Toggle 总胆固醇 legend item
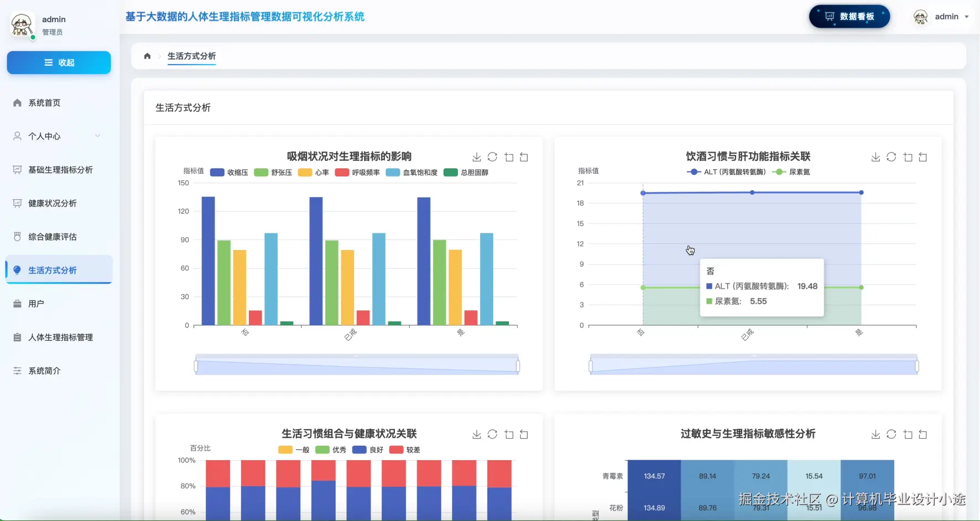 point(466,173)
